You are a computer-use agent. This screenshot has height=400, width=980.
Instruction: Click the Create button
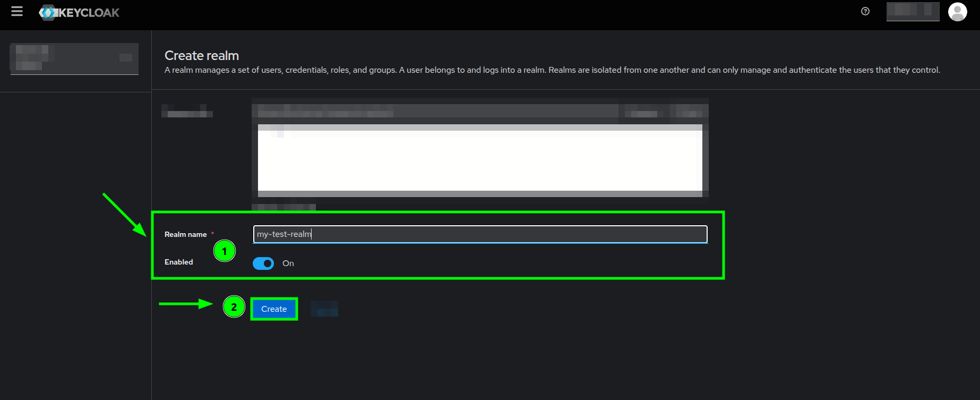[274, 309]
